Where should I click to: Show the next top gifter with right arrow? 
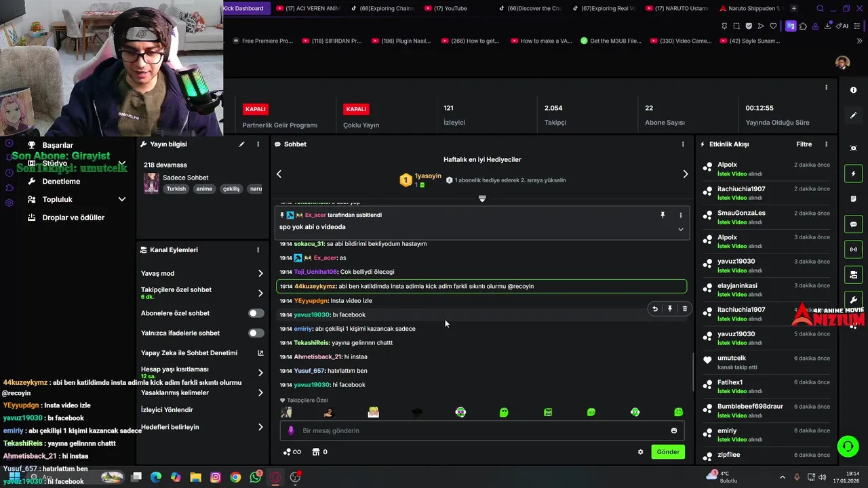[685, 174]
